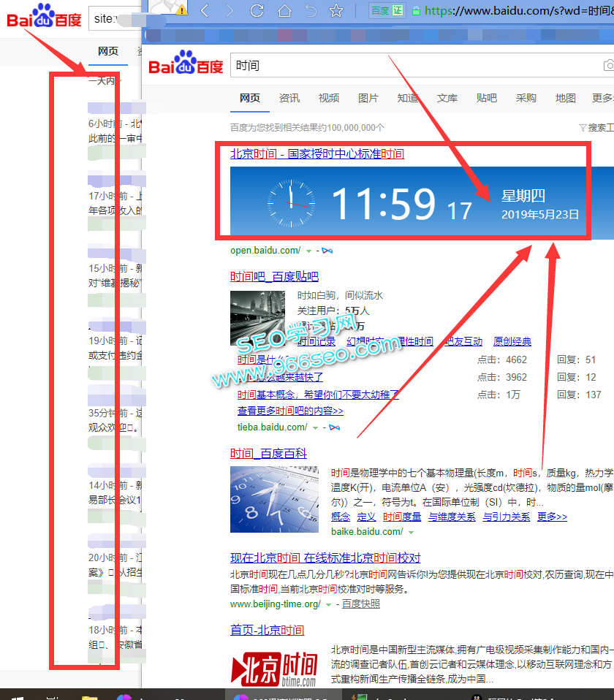Screen dimensions: 614x700
Task: Click the www.beijing-time.org URL text
Action: [276, 604]
